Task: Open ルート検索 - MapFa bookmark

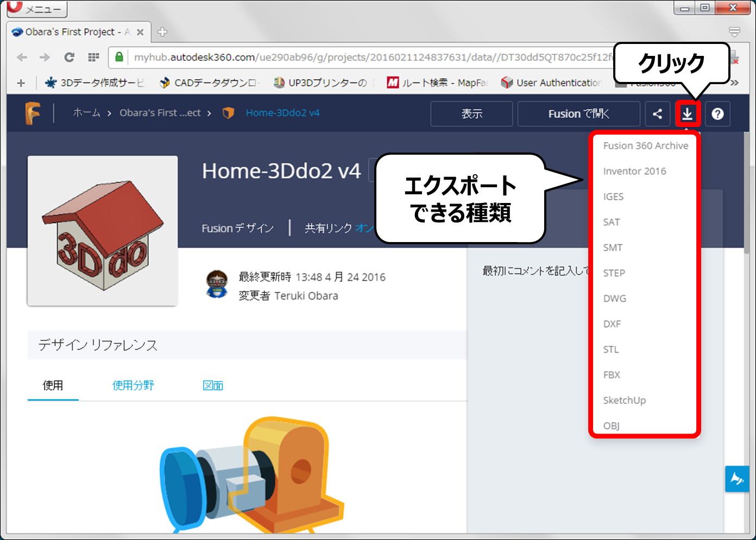Action: coord(437,82)
